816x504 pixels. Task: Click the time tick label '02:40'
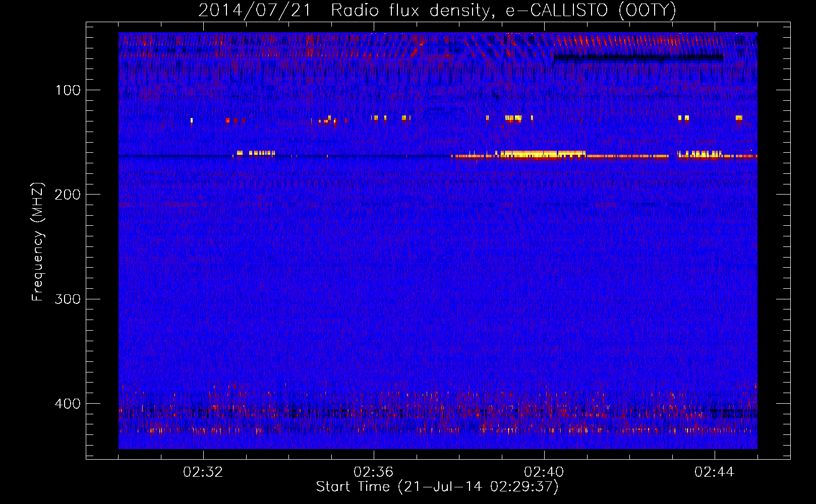point(544,472)
